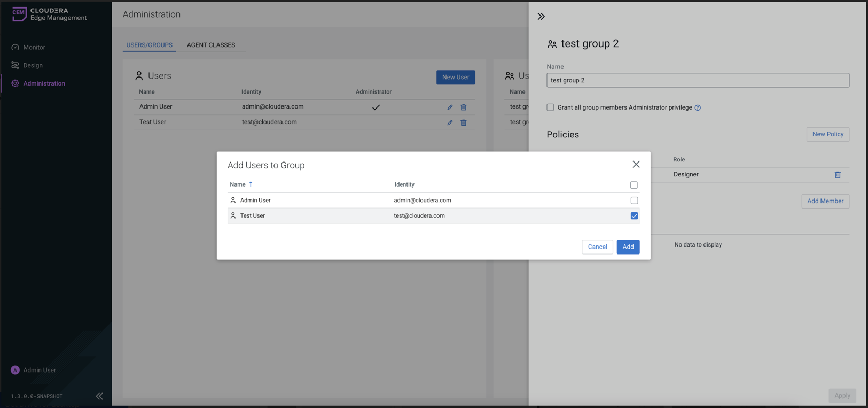Click the Add button in dialog
Image resolution: width=868 pixels, height=408 pixels.
point(628,247)
